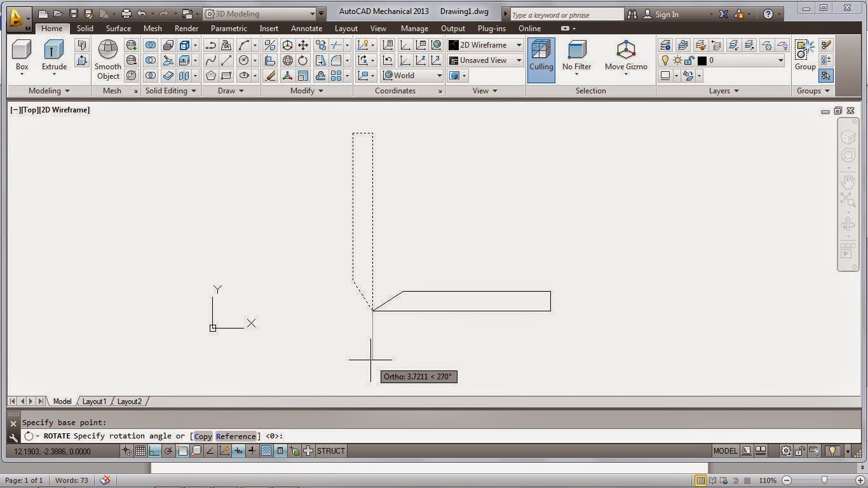Screen dimensions: 868x488
Task: Click the Smooth Object mesh tool
Action: [108, 60]
